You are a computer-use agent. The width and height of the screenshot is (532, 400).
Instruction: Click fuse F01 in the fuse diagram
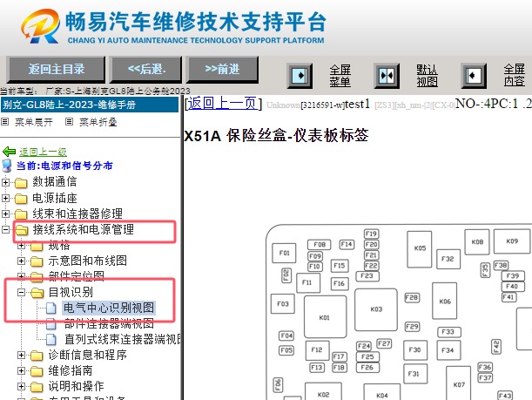pyautogui.click(x=284, y=253)
